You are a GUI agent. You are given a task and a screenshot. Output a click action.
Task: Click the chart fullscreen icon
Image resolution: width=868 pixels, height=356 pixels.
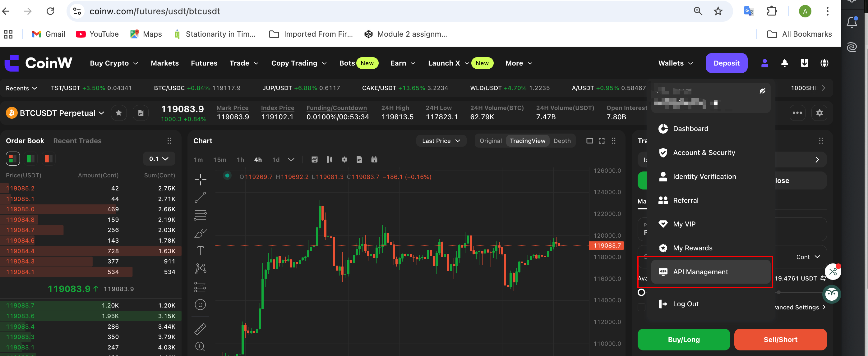click(x=602, y=141)
